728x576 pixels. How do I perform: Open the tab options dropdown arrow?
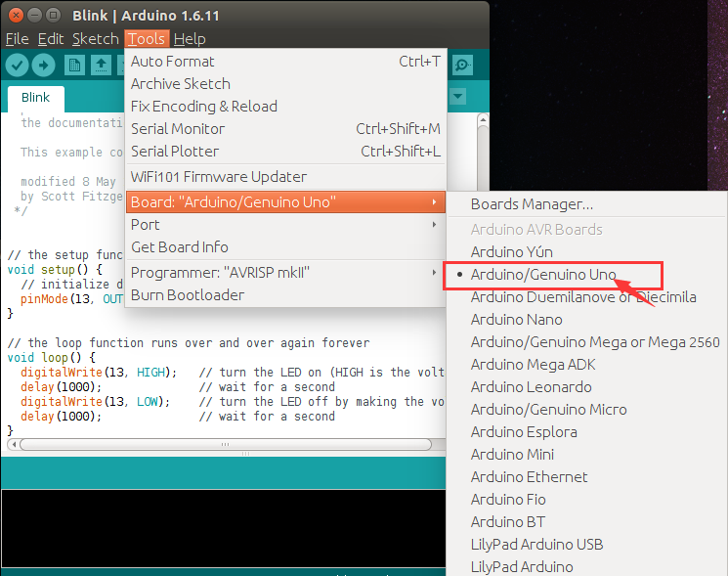[458, 96]
